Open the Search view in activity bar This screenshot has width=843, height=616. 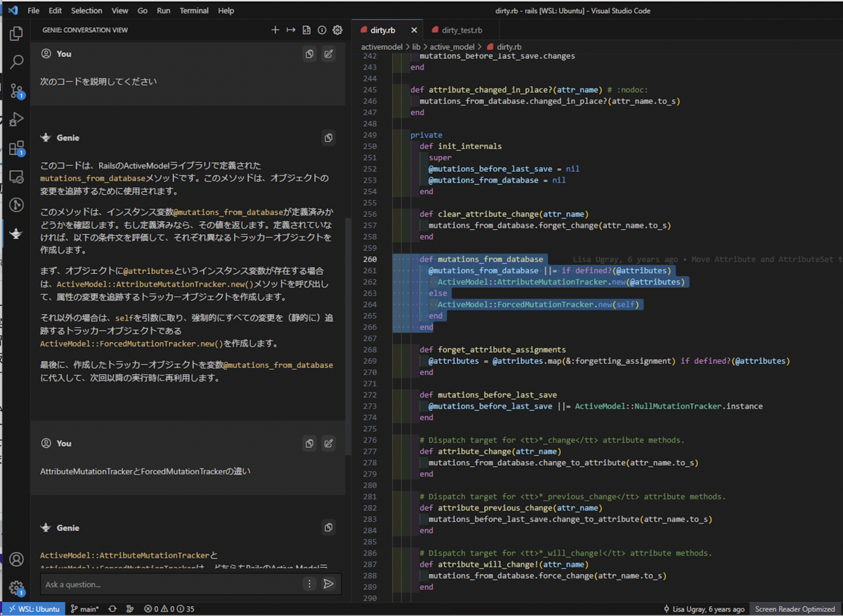point(16,63)
